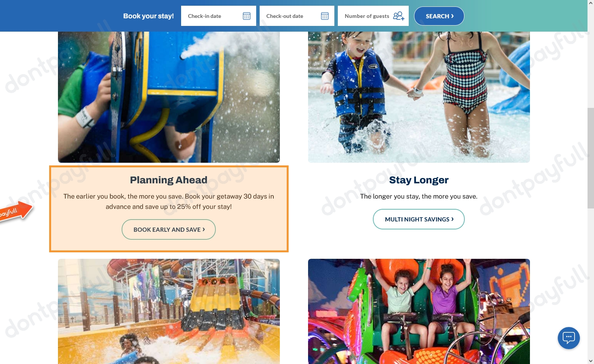
Task: Click the water cannon photo
Action: (x=169, y=97)
